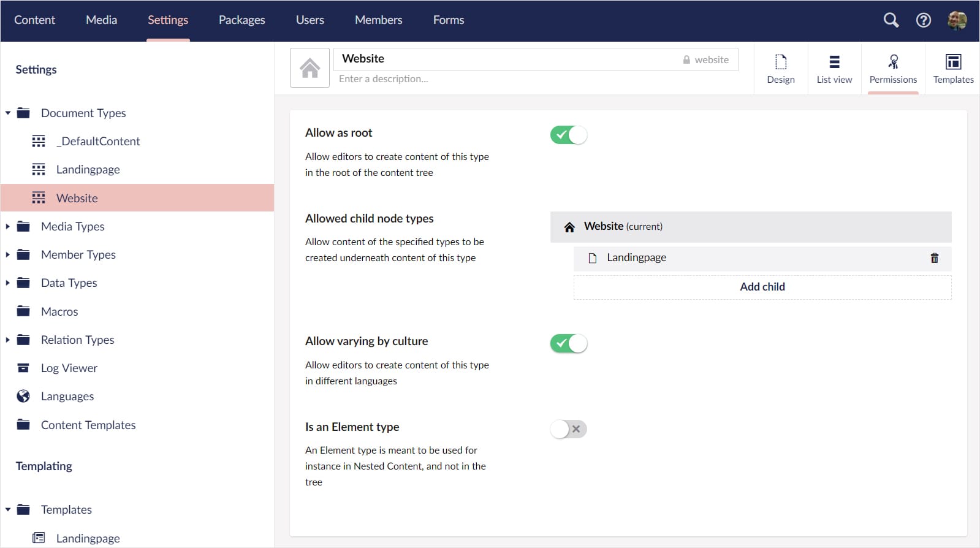Expand the Member Types tree node
Viewport: 980px width, 548px height.
[x=8, y=254]
